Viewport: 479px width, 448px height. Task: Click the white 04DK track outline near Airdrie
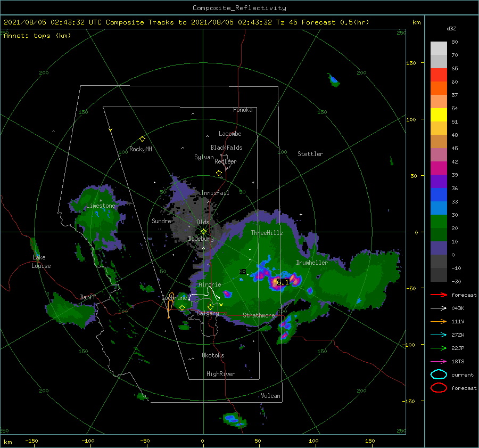204,294
